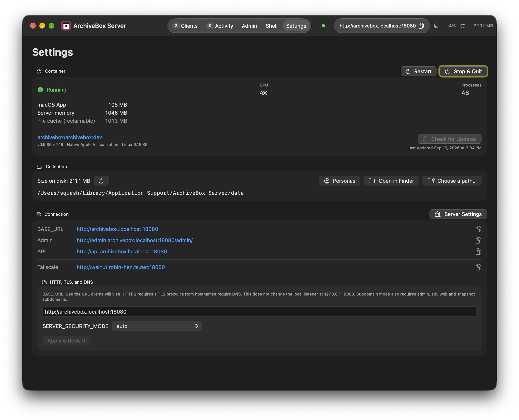Viewport: 519px width, 420px height.
Task: Click the BASE_URL text input field
Action: pos(259,312)
